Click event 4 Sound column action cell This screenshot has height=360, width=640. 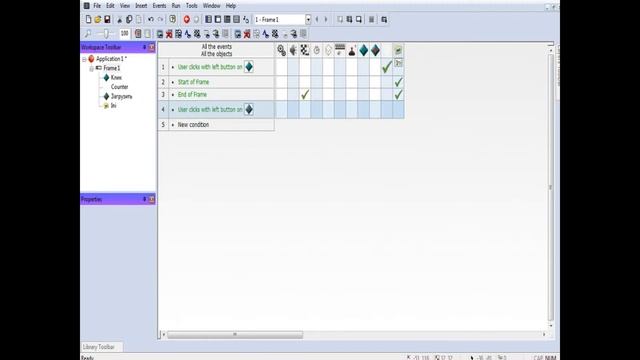click(293, 109)
